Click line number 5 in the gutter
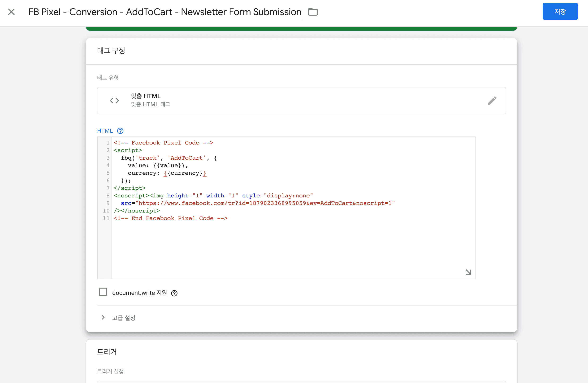Screen dimensions: 588x383 108,173
